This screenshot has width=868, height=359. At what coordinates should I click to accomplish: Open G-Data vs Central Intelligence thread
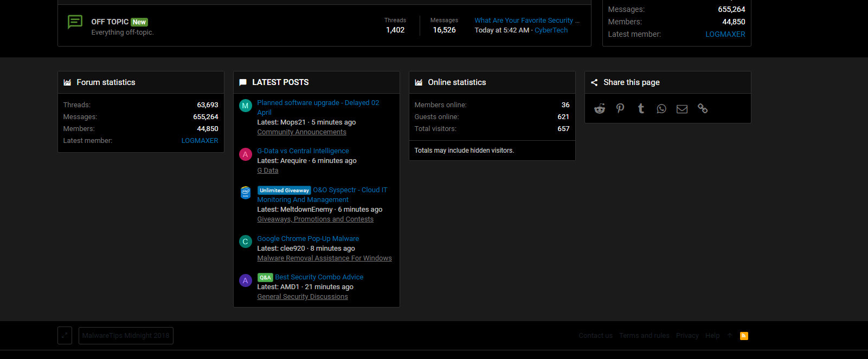303,151
